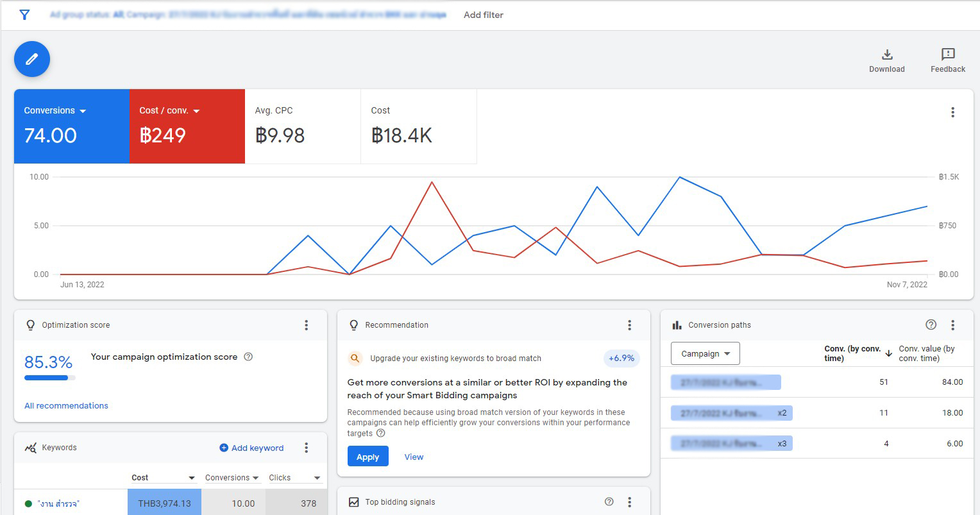Open Recommendation card three-dot menu
Viewport: 980px width, 515px height.
629,325
